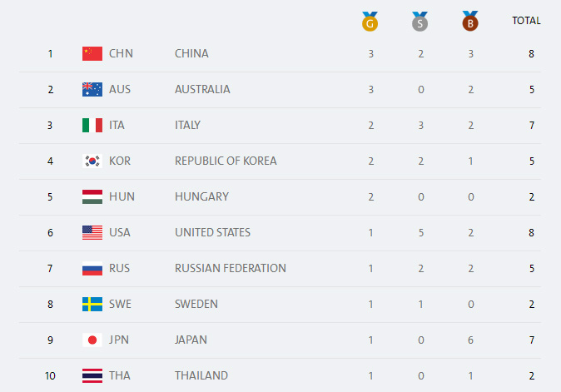This screenshot has height=392, width=561.
Task: Click the China flag icon
Action: pos(92,53)
